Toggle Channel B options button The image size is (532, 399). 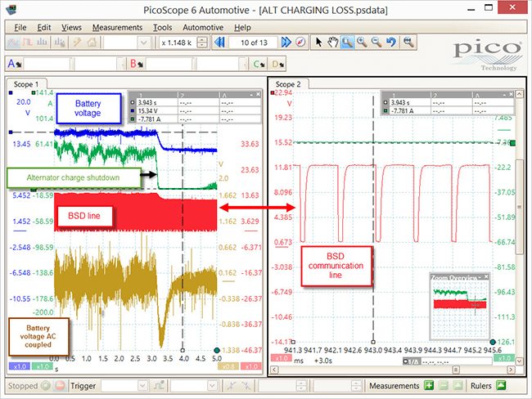tap(136, 64)
